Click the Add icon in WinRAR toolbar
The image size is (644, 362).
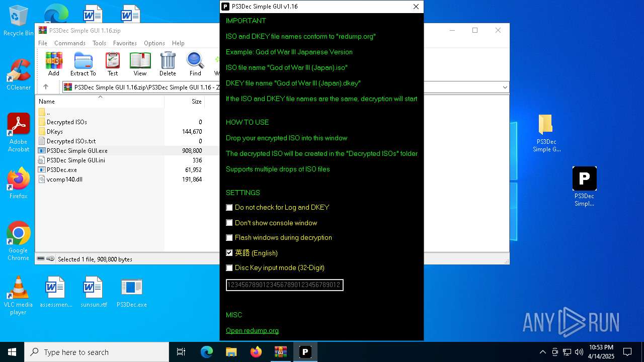[54, 64]
